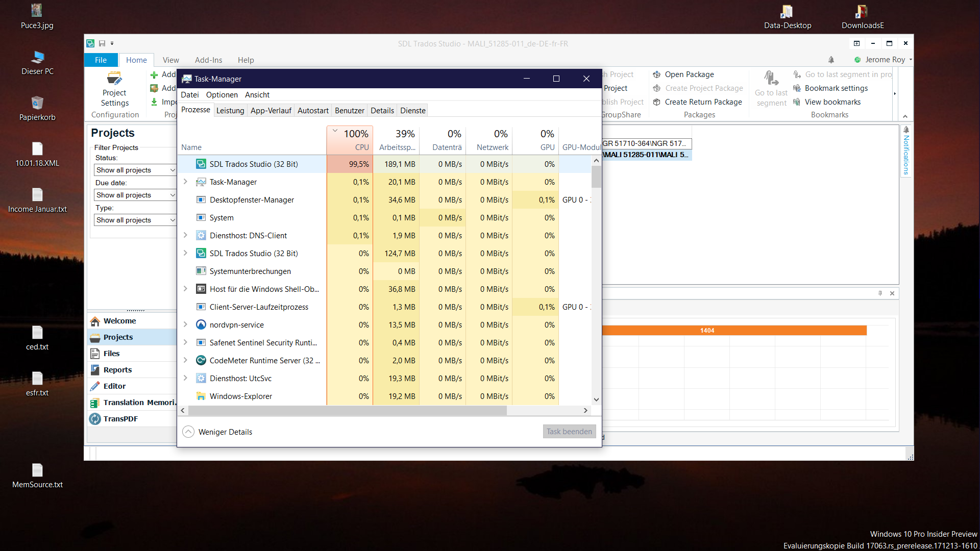Open the Ansicht menu
980x551 pixels.
[257, 95]
